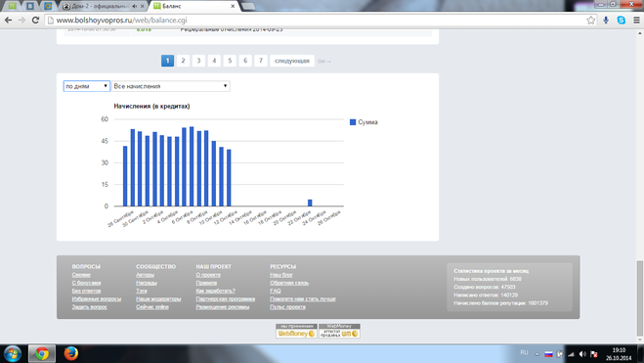Image resolution: width=644 pixels, height=363 pixels.
Task: Open the по дням period dropdown
Action: pos(87,86)
